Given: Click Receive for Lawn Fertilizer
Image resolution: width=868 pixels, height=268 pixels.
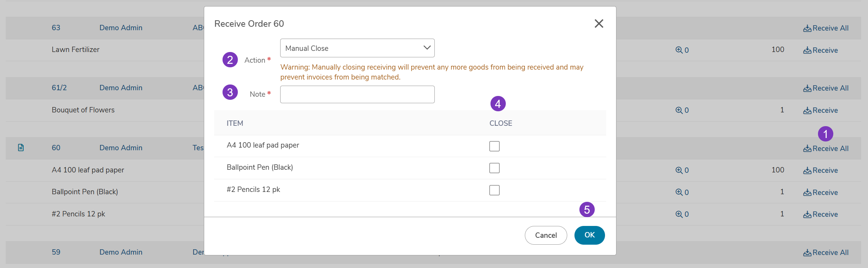Looking at the screenshot, I should [820, 50].
